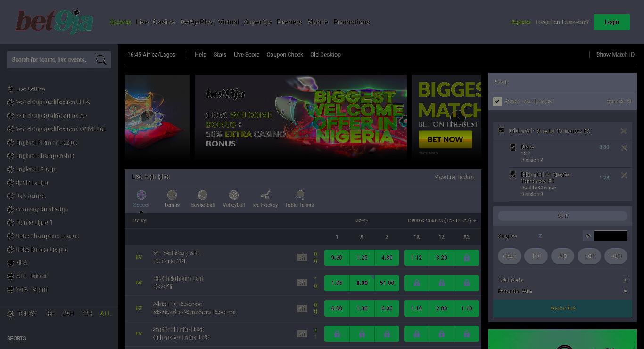Remove the Double Chance 1.23 selection
This screenshot has width=644, height=349.
tap(624, 175)
